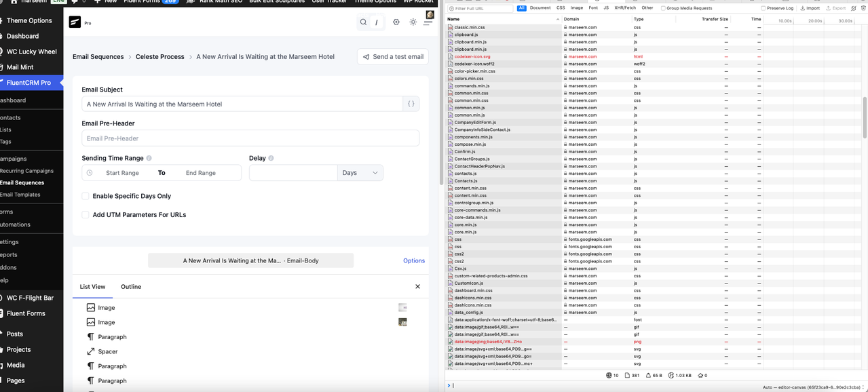Screen dimensions: 868x392
Task: Toggle the Preserve Log checkbox
Action: coord(763,8)
